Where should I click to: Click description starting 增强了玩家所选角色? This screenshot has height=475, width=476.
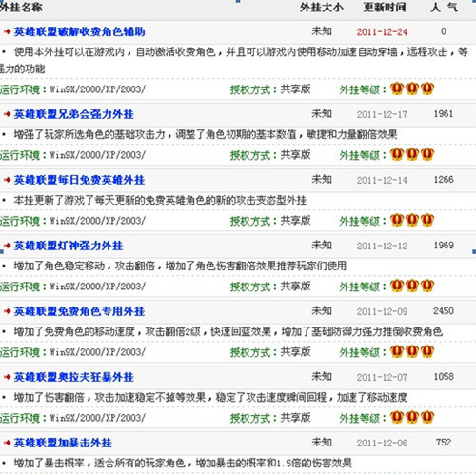point(206,134)
